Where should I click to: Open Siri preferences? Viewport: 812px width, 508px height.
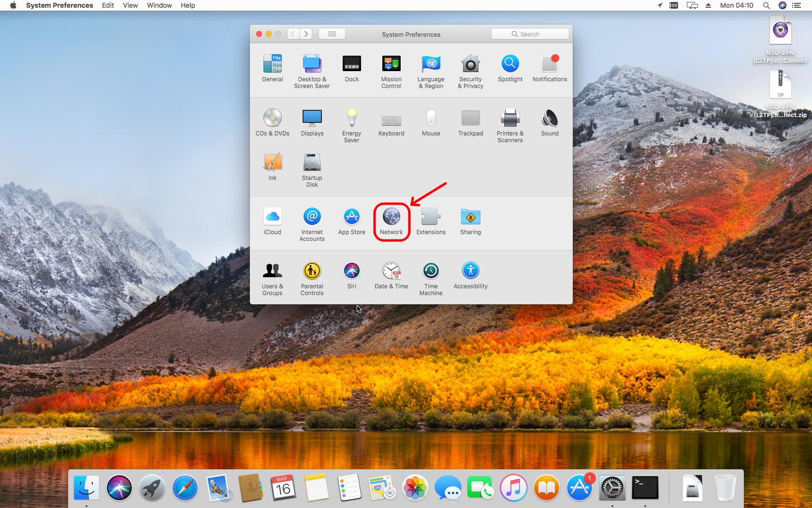[351, 275]
